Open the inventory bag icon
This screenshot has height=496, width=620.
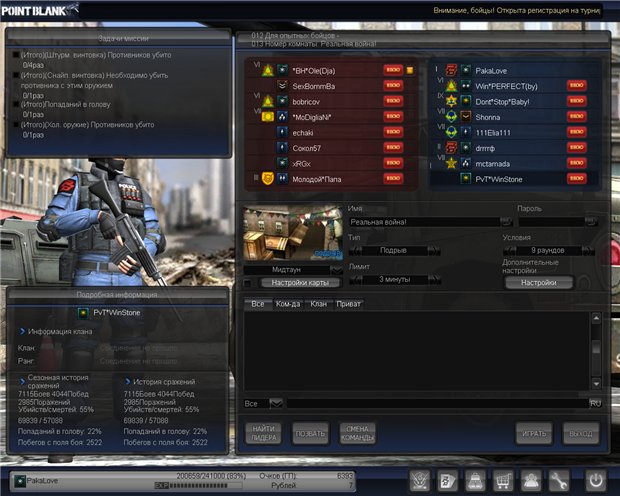click(477, 480)
